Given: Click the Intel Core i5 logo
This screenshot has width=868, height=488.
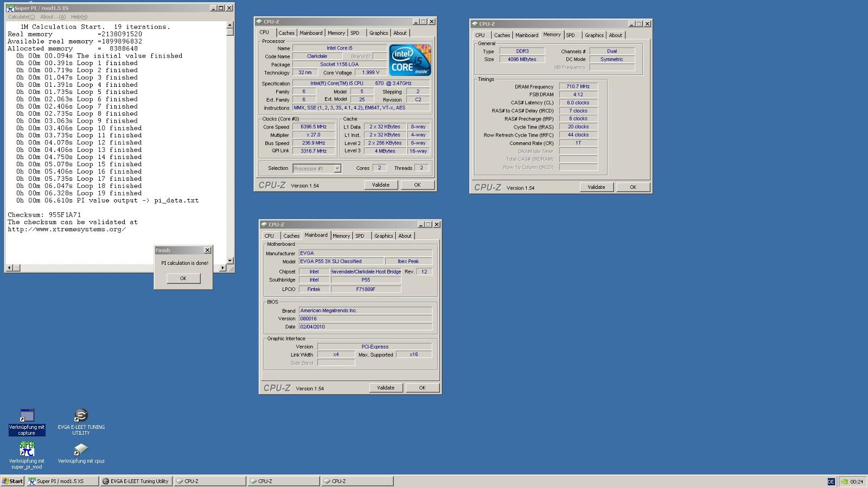Looking at the screenshot, I should 410,60.
